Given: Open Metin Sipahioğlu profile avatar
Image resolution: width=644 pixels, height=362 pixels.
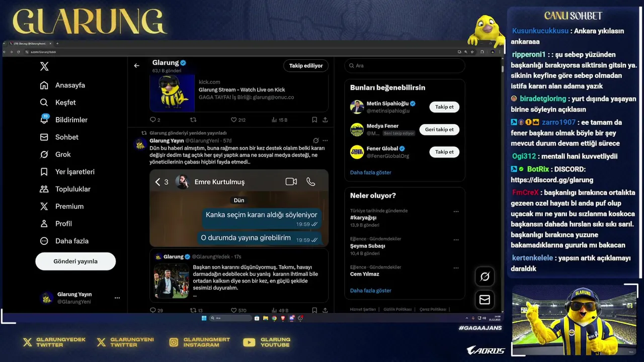Looking at the screenshot, I should pyautogui.click(x=357, y=107).
